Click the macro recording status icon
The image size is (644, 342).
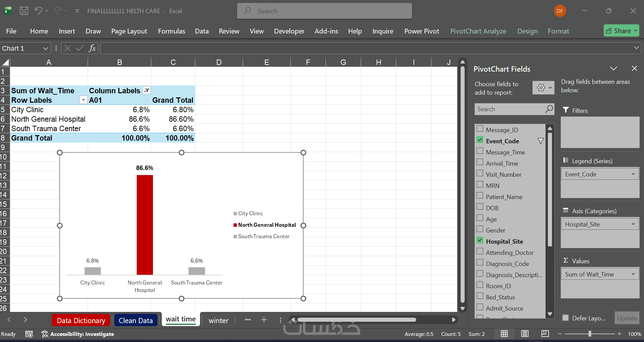29,334
